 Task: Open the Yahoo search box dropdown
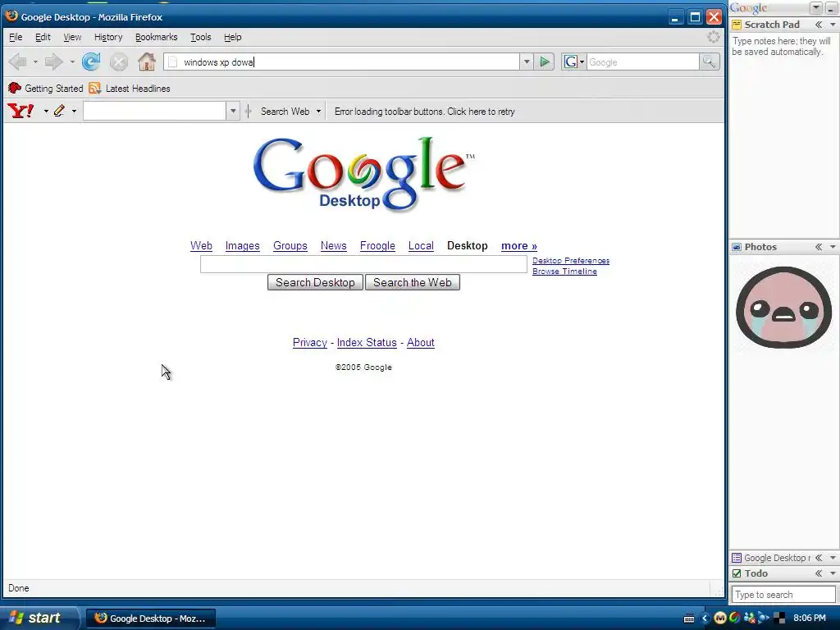tap(233, 112)
